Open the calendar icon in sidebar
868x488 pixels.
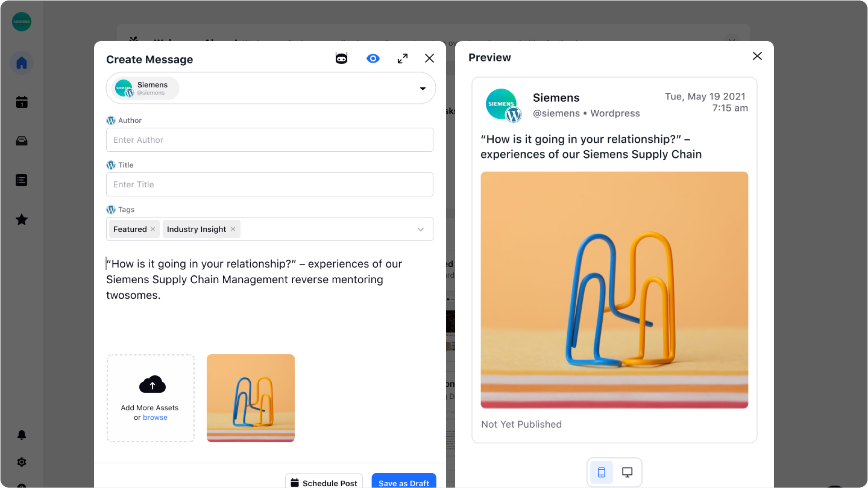tap(22, 102)
